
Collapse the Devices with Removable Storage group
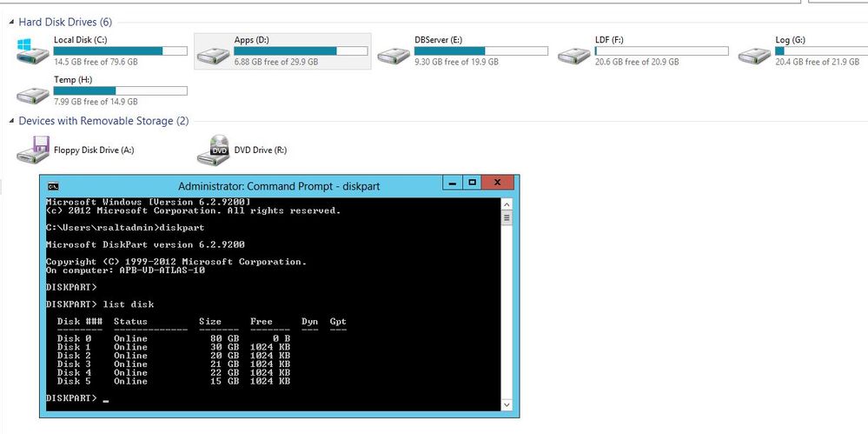point(11,121)
